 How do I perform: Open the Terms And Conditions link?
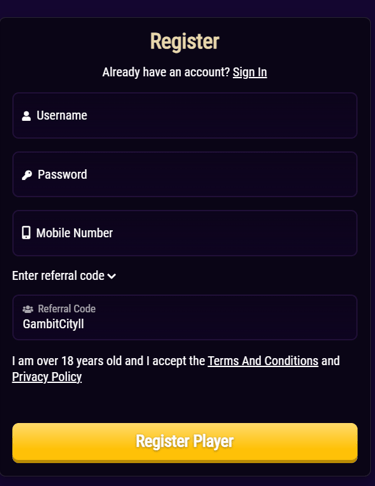pos(263,361)
